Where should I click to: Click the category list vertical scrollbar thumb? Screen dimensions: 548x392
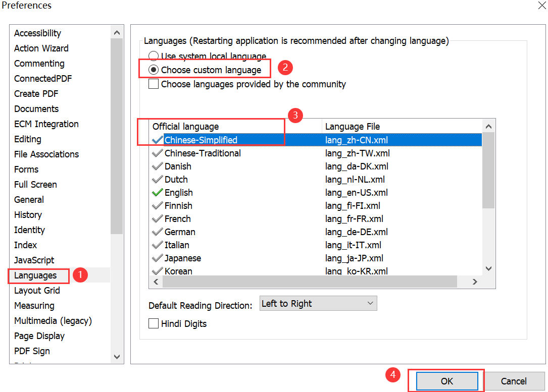[117, 136]
